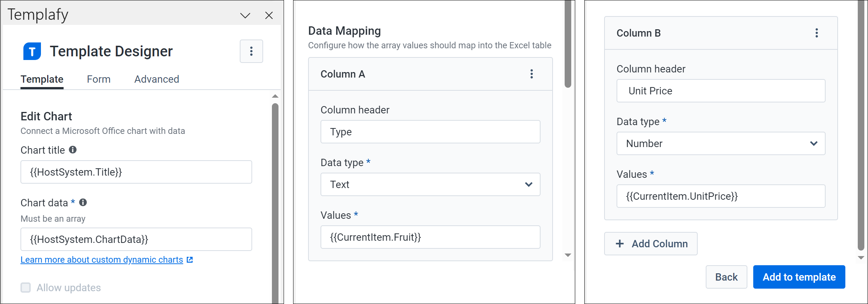Click inside the Unit Price header field
The width and height of the screenshot is (868, 304).
(x=720, y=91)
